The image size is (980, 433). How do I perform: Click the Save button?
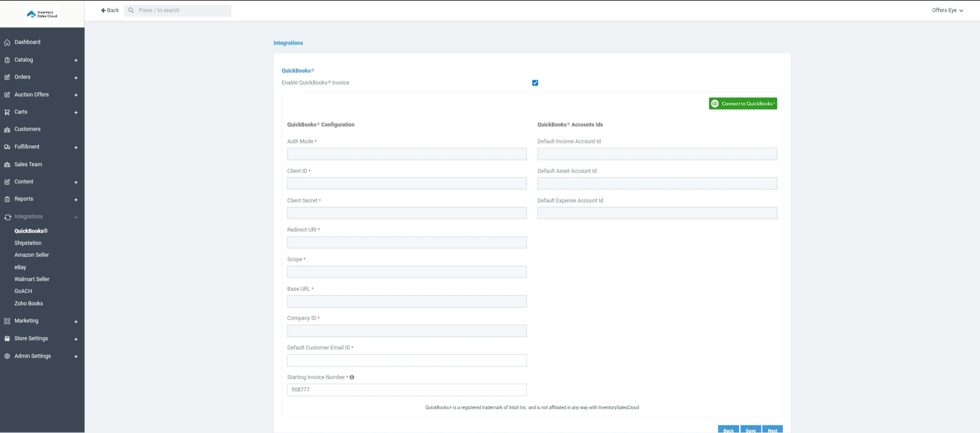click(750, 429)
